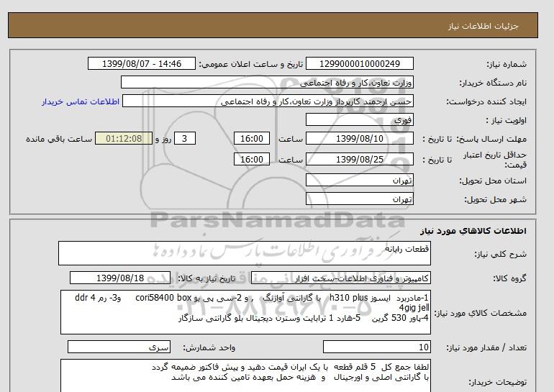This screenshot has height=392, width=554.
Task: Click the item specifications text area
Action: pyautogui.click(x=245, y=312)
